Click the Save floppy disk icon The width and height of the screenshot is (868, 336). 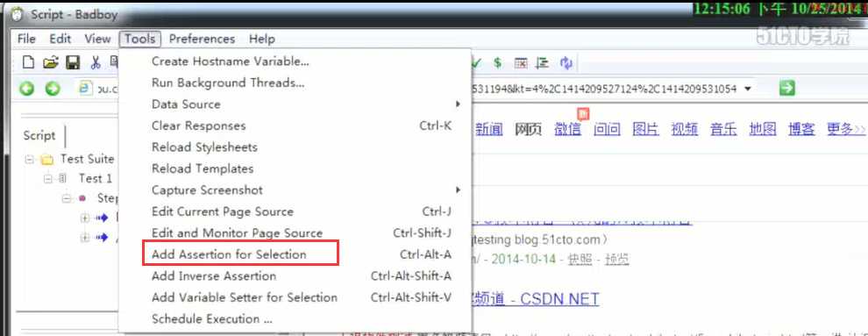(x=73, y=62)
